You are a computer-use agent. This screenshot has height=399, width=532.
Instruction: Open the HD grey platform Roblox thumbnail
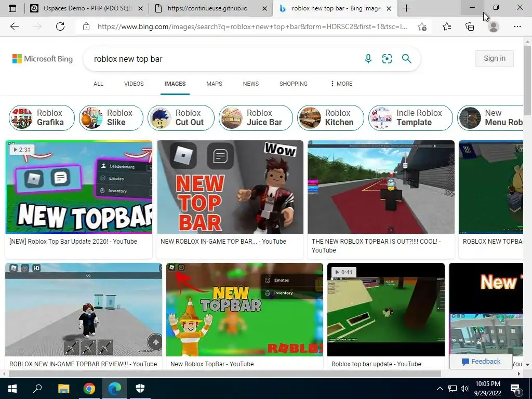click(x=84, y=310)
